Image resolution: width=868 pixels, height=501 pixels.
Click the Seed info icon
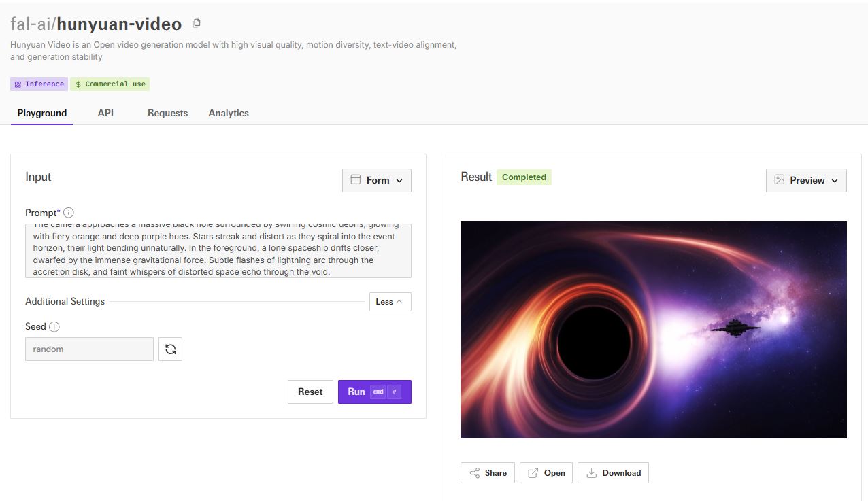point(54,326)
